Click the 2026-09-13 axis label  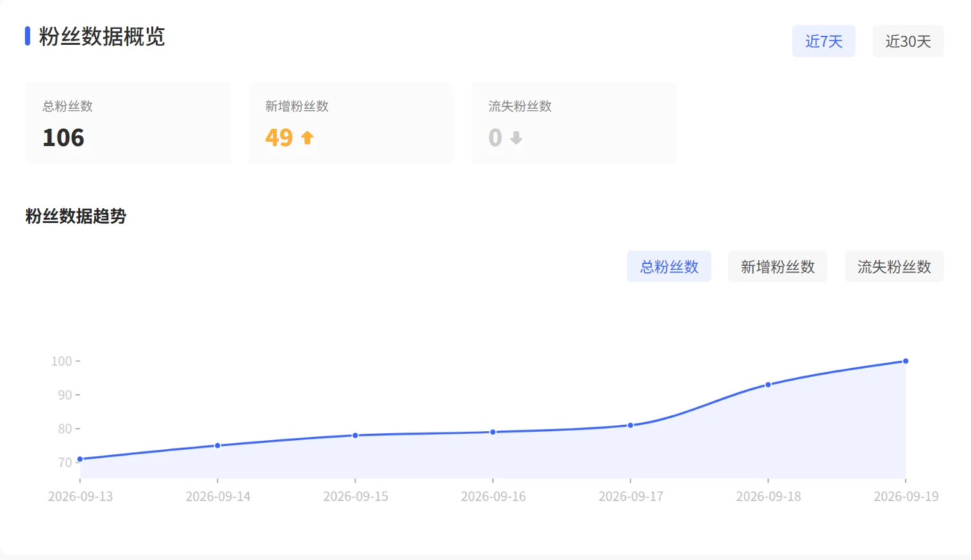tap(80, 497)
